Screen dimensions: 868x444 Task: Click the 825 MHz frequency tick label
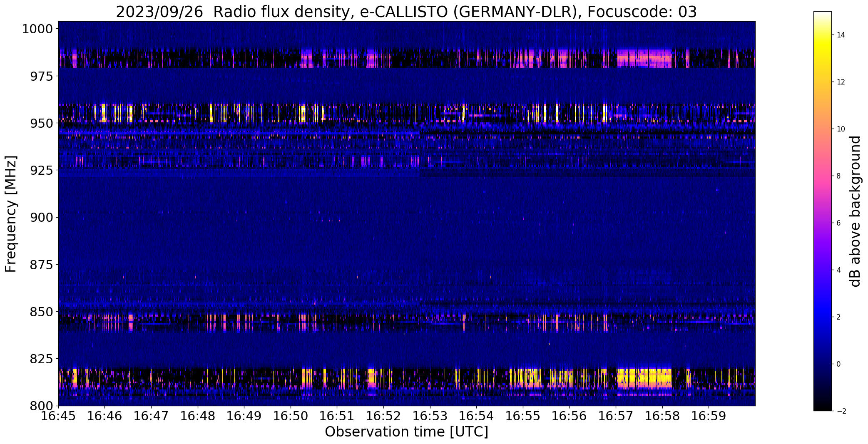41,358
